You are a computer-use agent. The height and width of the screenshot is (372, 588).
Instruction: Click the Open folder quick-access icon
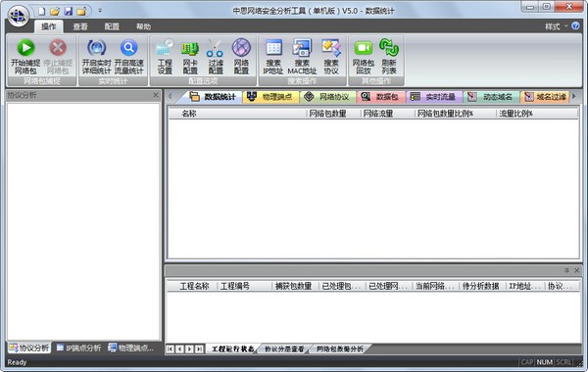[55, 11]
